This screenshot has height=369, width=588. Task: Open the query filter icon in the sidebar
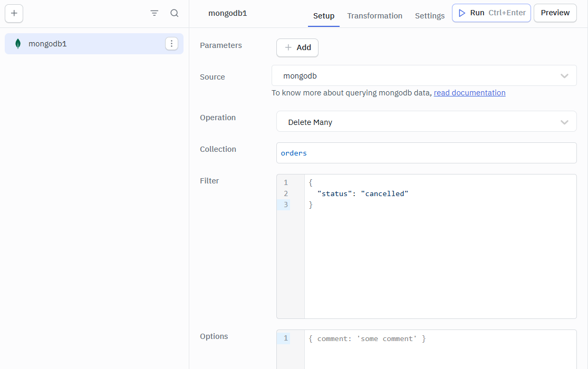point(155,13)
